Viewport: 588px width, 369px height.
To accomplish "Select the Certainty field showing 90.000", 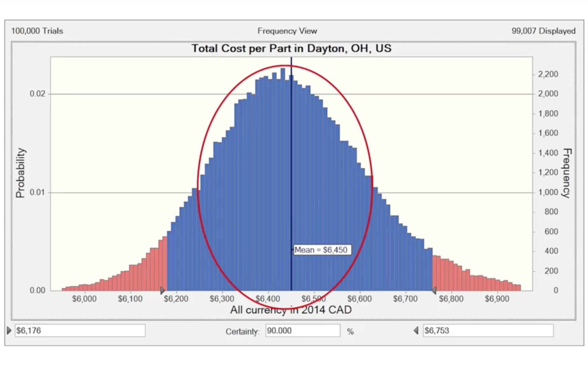I will click(x=302, y=331).
